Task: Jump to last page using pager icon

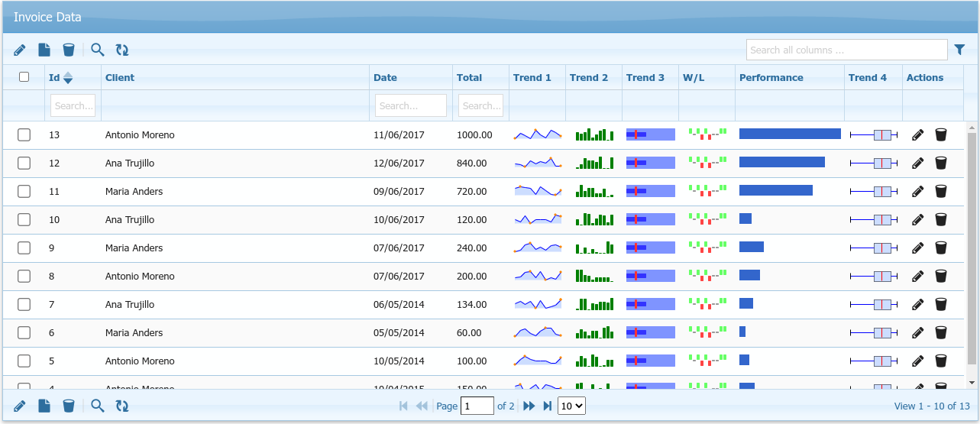Action: pos(547,406)
